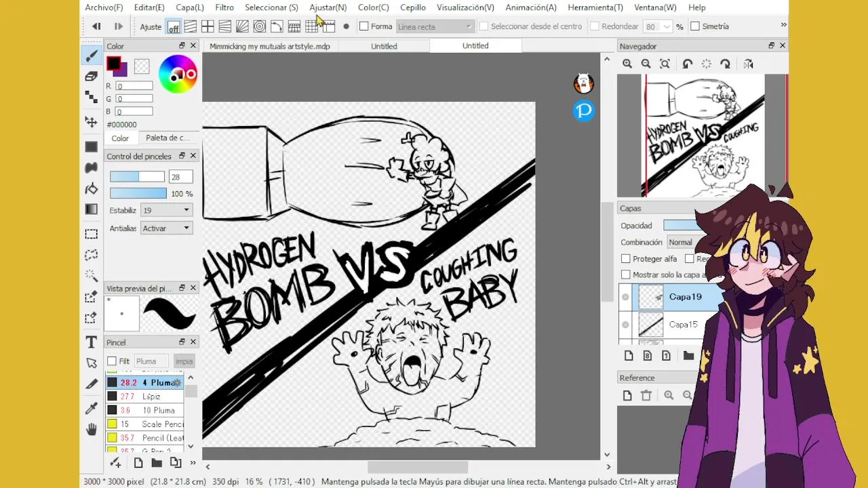This screenshot has width=868, height=488.
Task: Enable crisscross snap guide
Action: coord(208,26)
